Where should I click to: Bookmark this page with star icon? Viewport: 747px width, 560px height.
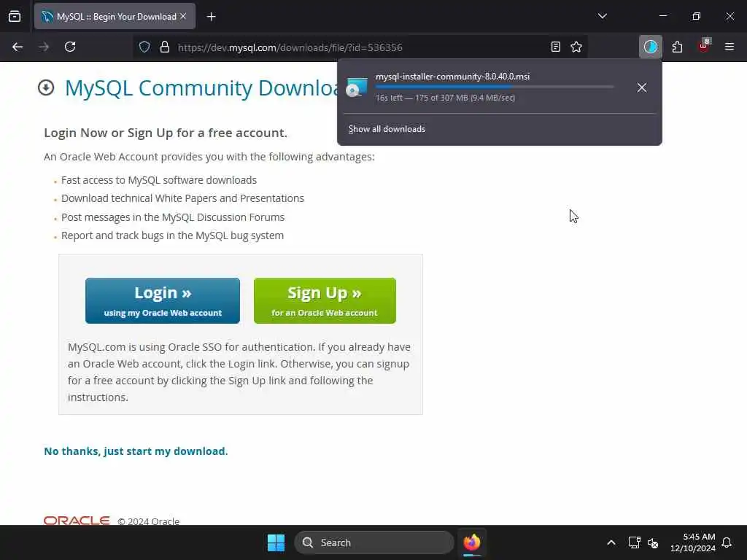(576, 47)
